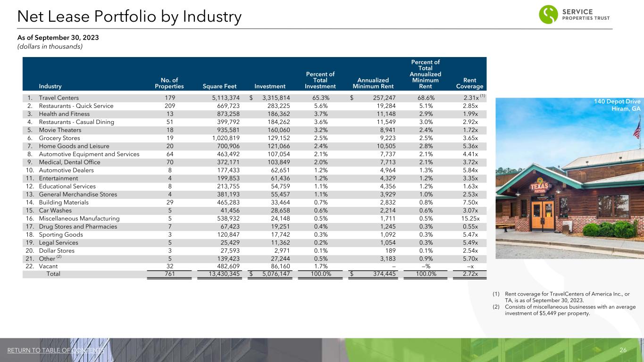Click the page number 26

(623, 350)
